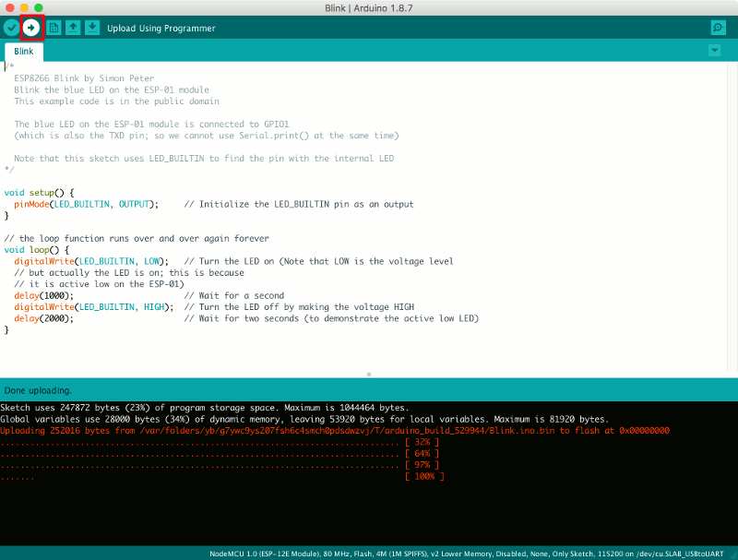Viewport: 738px width, 560px height.
Task: Click the pinMode(LED_BUILTIN, OUTPUT) line
Action: click(x=86, y=204)
